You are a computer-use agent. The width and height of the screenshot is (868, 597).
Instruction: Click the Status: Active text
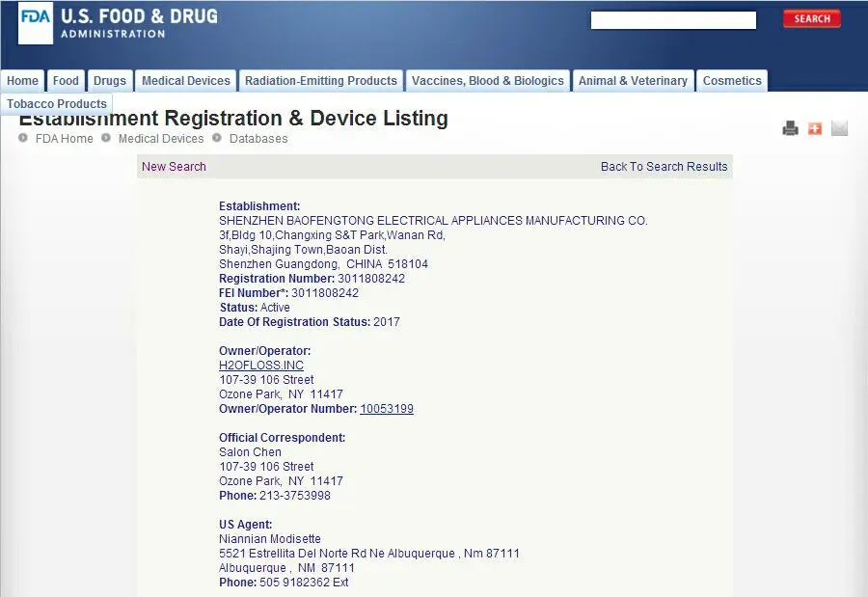click(x=255, y=308)
